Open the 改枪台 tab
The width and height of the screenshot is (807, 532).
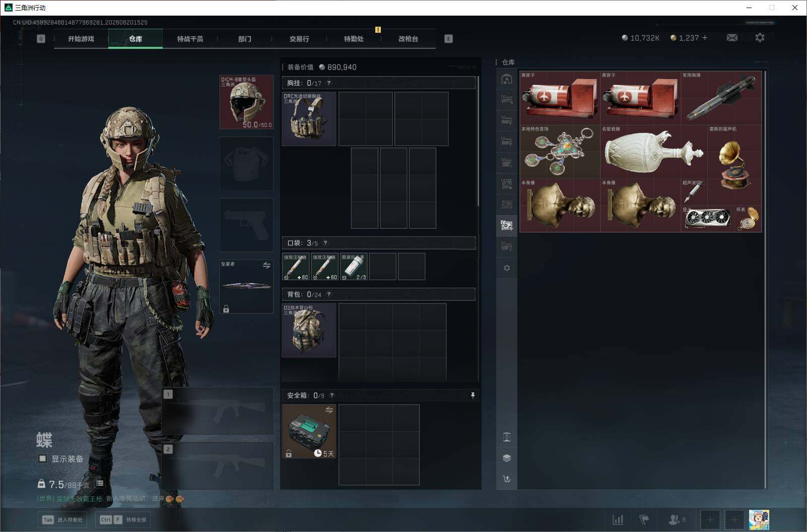coord(408,39)
